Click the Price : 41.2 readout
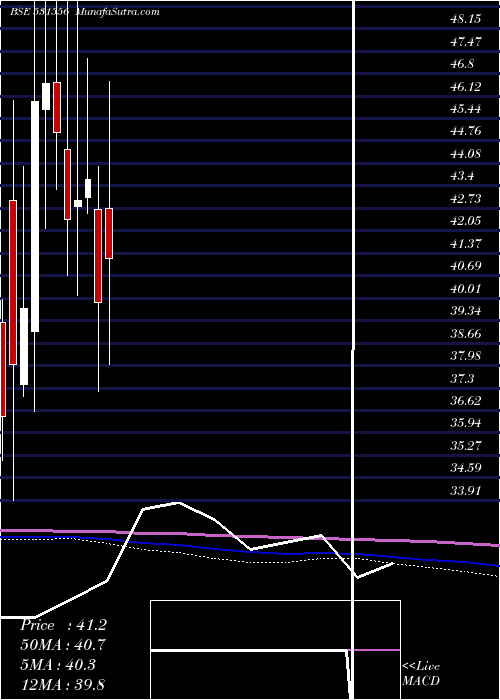Viewport: 500px width, 700px height. 63,625
